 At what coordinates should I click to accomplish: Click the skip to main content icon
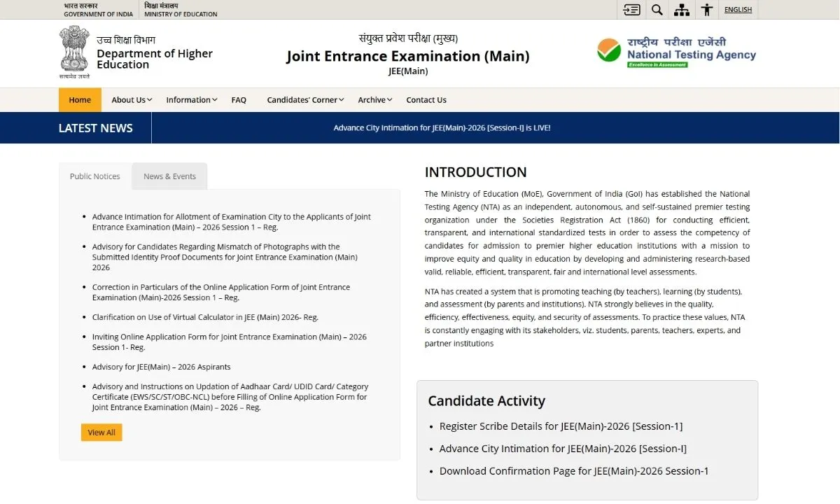point(631,10)
